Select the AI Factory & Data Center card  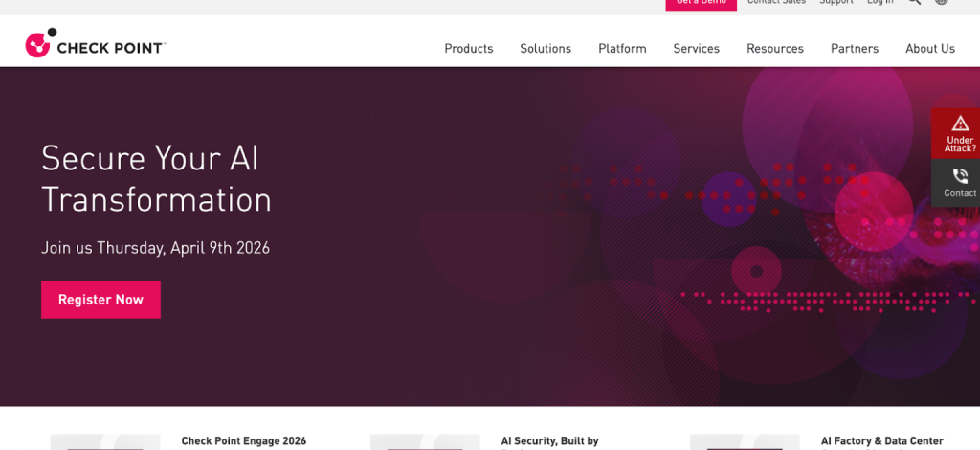[x=881, y=441]
